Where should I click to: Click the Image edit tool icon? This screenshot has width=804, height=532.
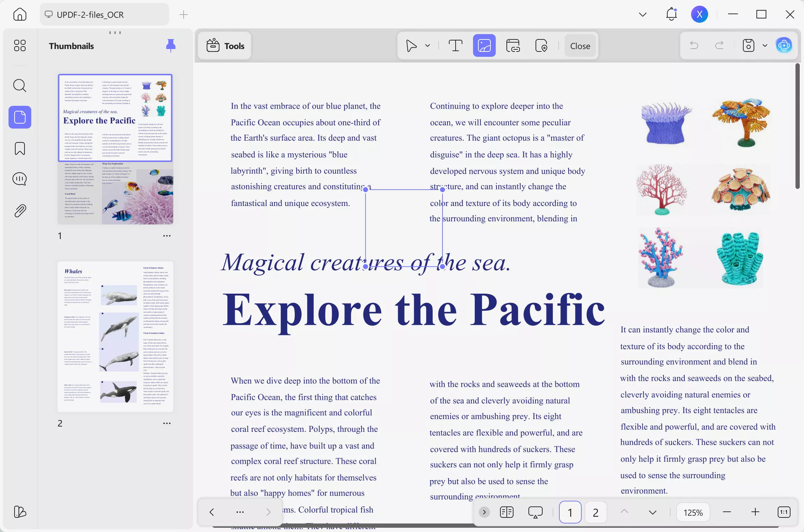tap(484, 46)
